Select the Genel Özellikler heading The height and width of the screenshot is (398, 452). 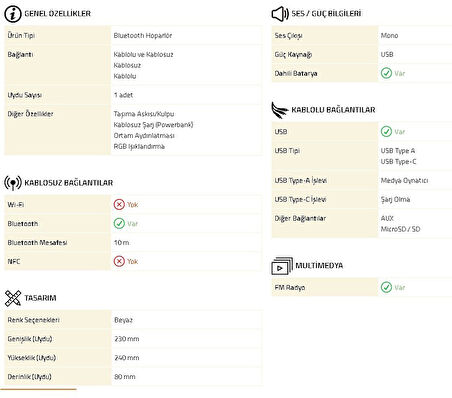57,14
